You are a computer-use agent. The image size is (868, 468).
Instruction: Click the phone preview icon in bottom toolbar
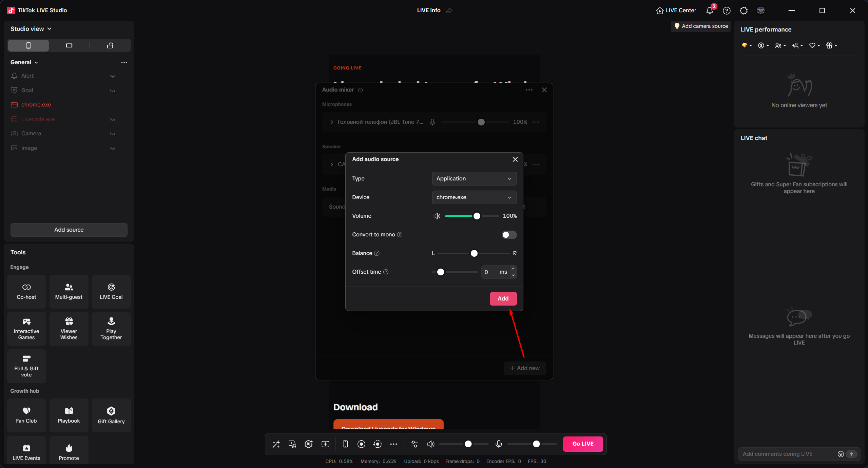click(345, 444)
